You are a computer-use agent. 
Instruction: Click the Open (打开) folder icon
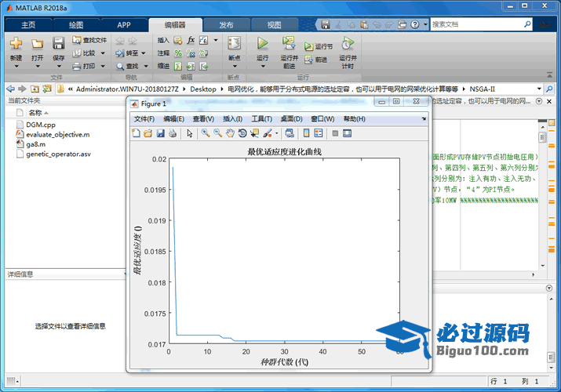37,43
